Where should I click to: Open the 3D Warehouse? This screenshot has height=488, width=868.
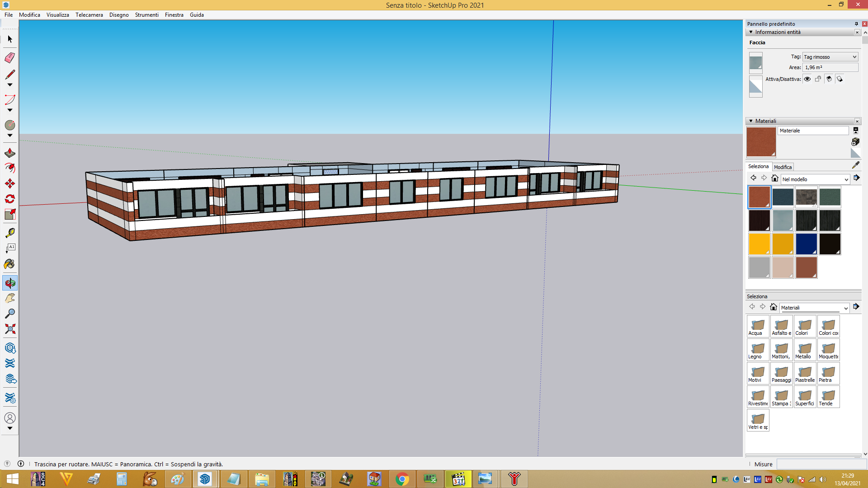(x=10, y=348)
